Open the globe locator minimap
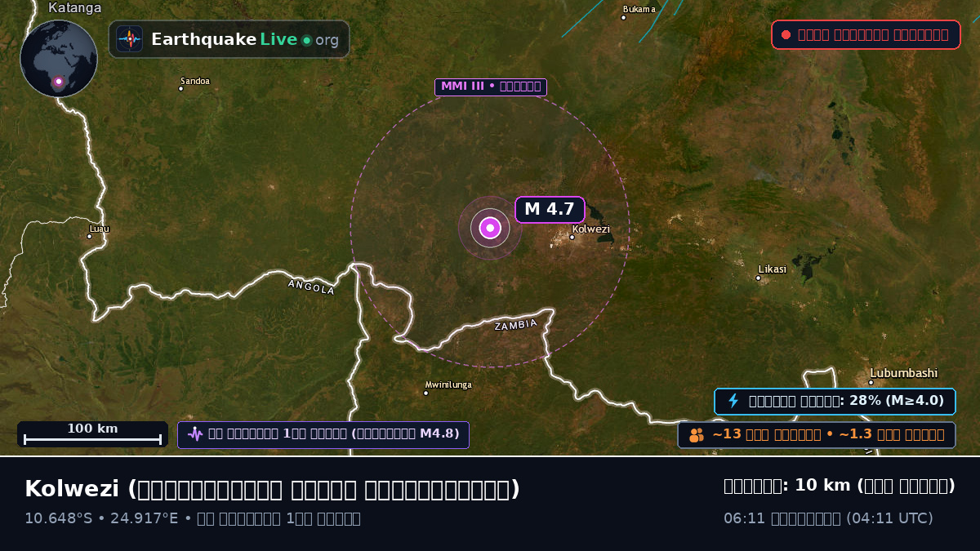The width and height of the screenshot is (980, 551). [59, 59]
